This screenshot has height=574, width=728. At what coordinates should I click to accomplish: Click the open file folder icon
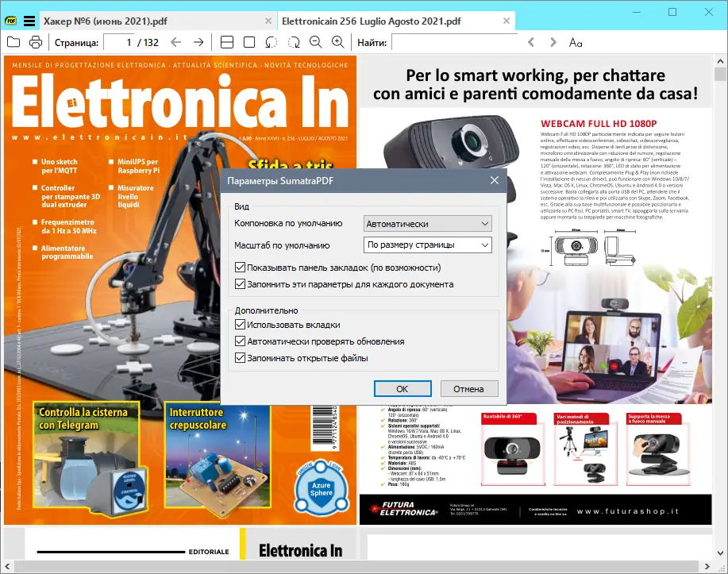[13, 42]
